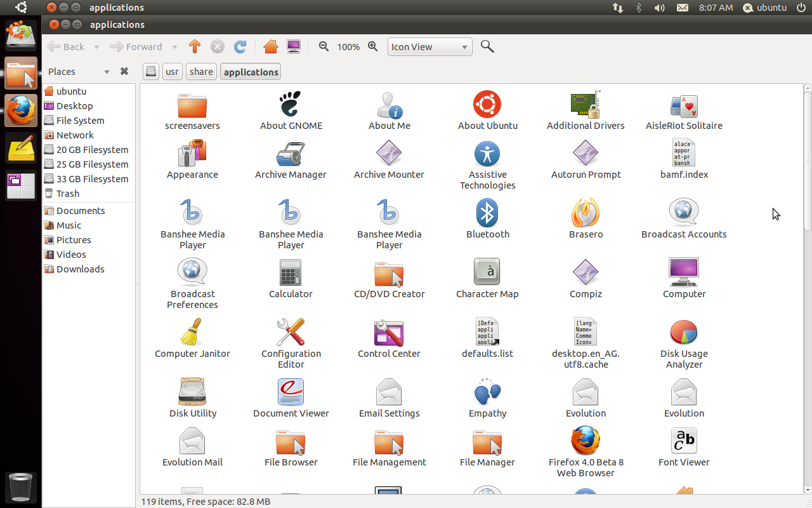Image resolution: width=812 pixels, height=508 pixels.
Task: Select the 'usr' path breadcrumb button
Action: [x=172, y=72]
